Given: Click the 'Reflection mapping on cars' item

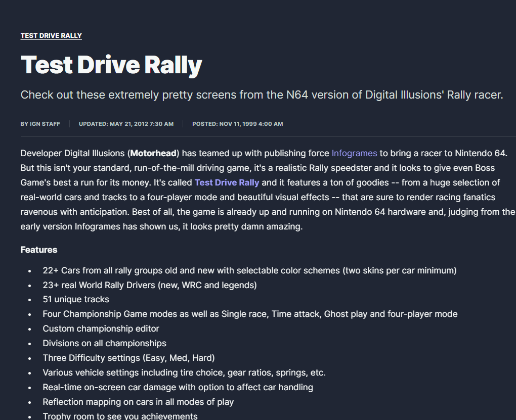Looking at the screenshot, I should click(138, 402).
